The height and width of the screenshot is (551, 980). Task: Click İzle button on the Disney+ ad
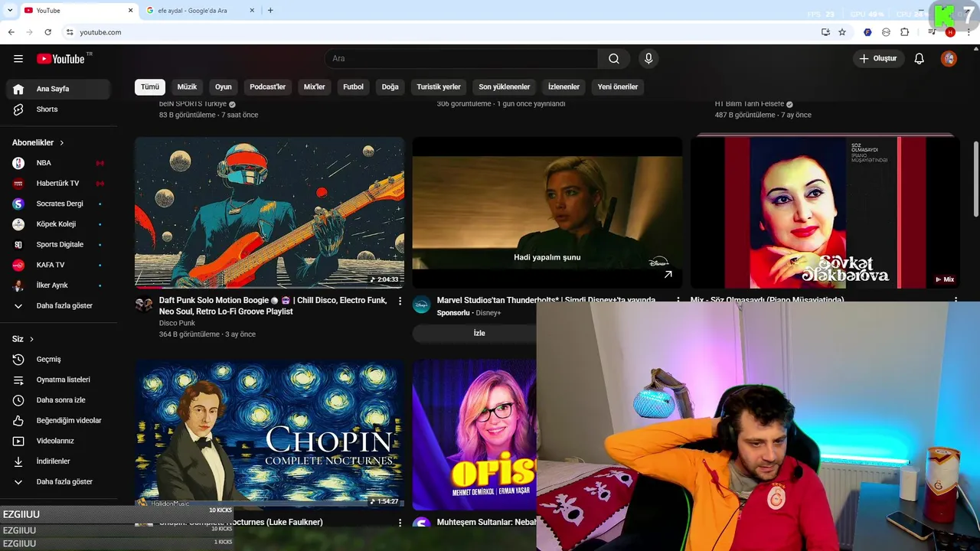[479, 334]
